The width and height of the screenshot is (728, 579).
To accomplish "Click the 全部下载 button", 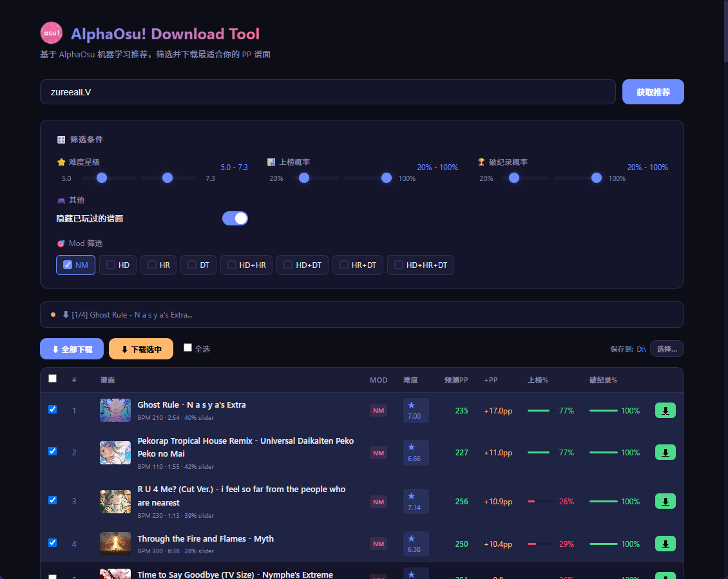I will (72, 348).
